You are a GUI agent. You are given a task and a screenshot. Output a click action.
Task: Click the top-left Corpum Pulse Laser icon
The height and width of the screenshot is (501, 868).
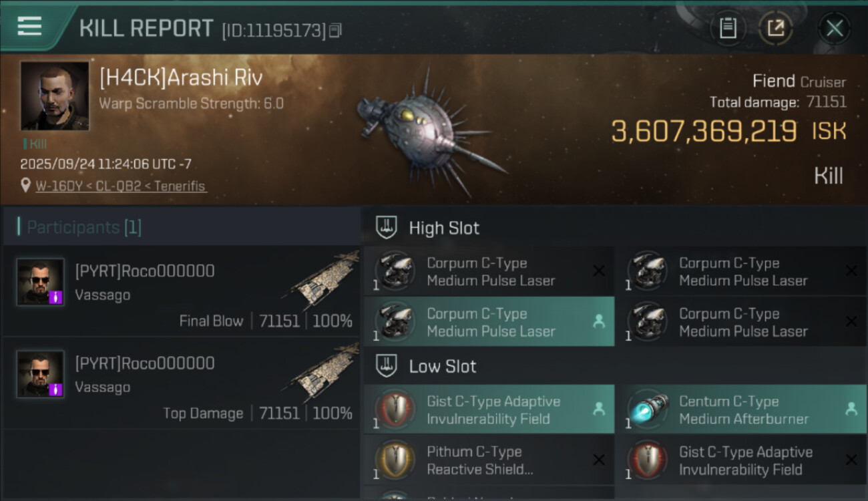coord(395,271)
